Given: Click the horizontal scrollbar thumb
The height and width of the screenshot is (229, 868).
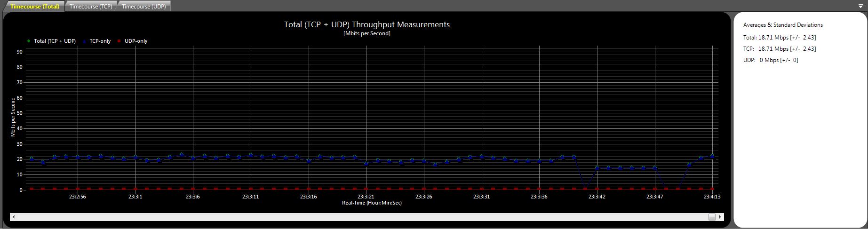Looking at the screenshot, I should click(x=712, y=217).
